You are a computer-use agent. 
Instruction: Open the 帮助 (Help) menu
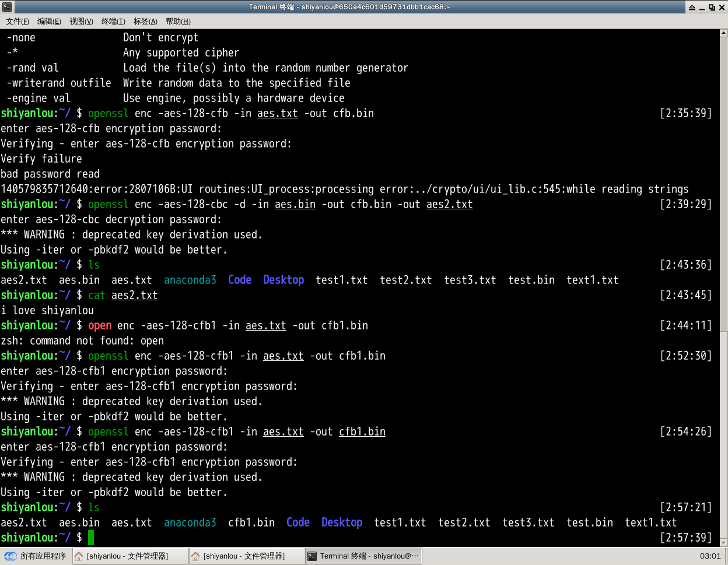pyautogui.click(x=178, y=22)
